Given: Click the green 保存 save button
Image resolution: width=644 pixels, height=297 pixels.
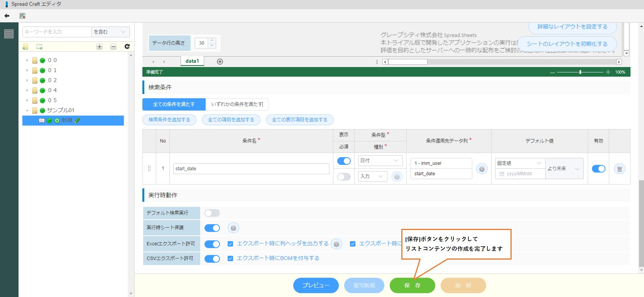Looking at the screenshot, I should pos(412,285).
